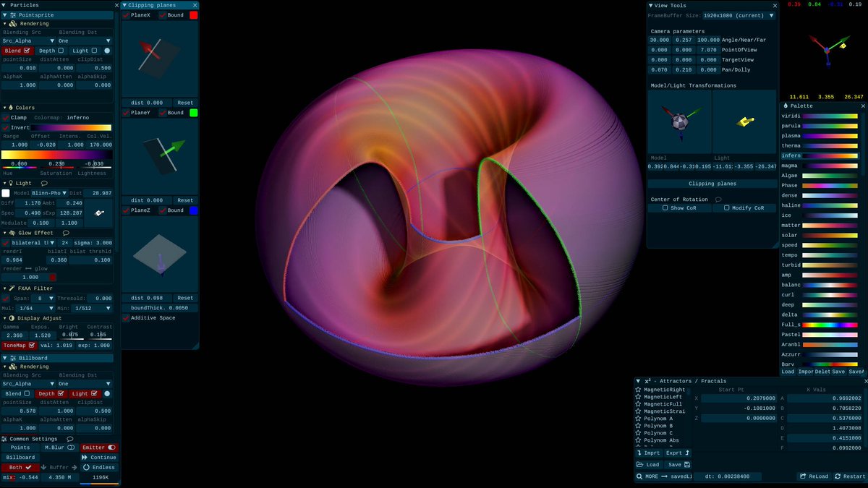This screenshot has width=868, height=488.
Task: Click the speech bubble beside Common Settings
Action: click(70, 439)
